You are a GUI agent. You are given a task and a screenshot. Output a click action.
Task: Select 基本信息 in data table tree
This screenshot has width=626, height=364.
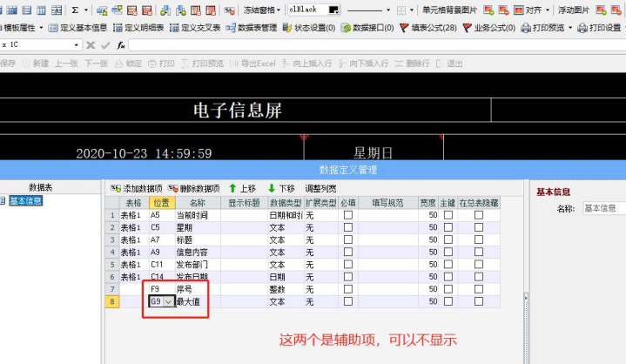click(x=26, y=201)
